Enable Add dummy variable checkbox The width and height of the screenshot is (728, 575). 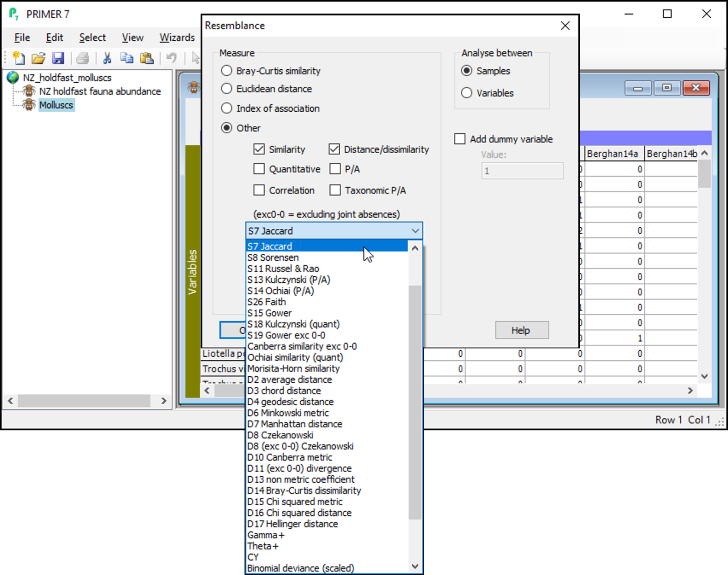pyautogui.click(x=460, y=139)
